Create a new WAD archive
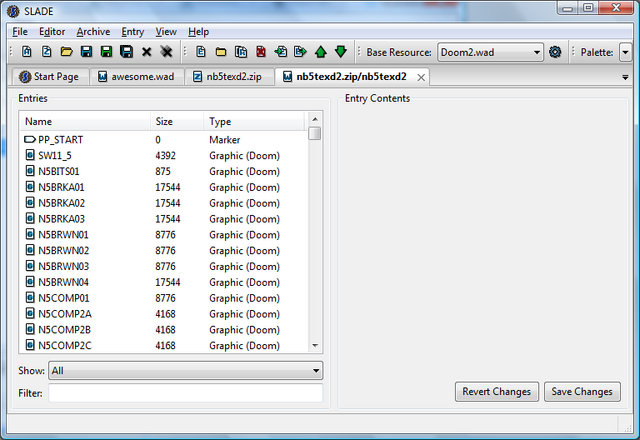The image size is (640, 440). 27,52
